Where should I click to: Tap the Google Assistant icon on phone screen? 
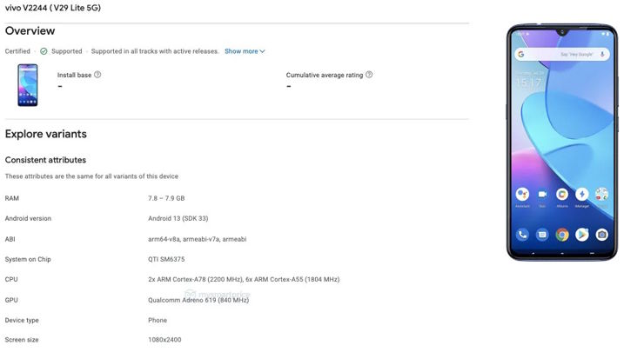click(x=522, y=194)
